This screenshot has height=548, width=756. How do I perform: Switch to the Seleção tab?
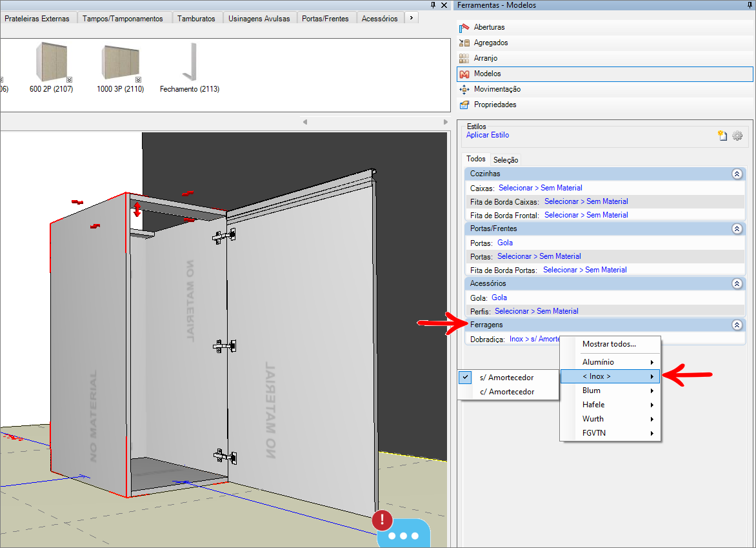click(x=506, y=160)
